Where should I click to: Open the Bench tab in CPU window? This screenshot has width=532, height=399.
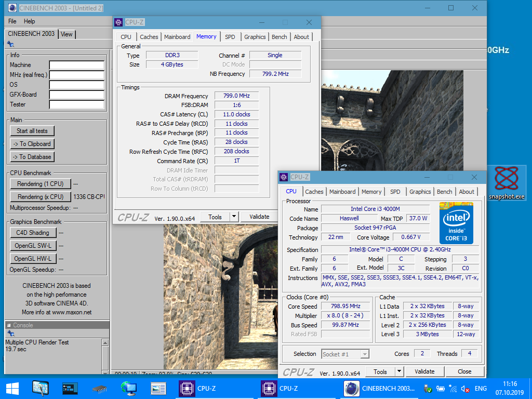tap(445, 192)
